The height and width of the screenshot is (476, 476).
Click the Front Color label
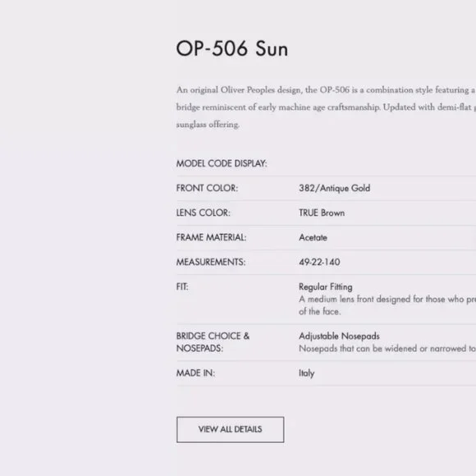click(x=207, y=188)
